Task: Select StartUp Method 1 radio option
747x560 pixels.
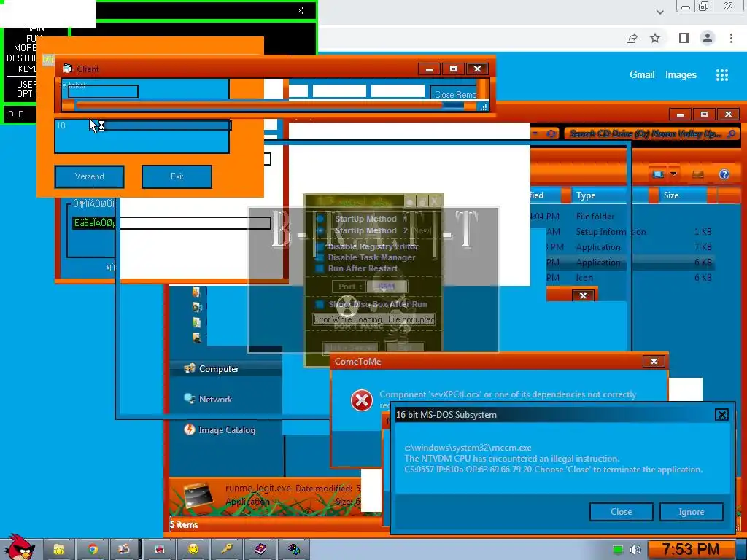Action: tap(320, 219)
